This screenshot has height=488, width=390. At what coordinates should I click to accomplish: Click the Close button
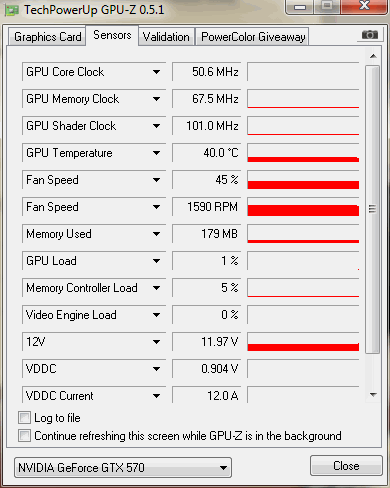pyautogui.click(x=346, y=466)
